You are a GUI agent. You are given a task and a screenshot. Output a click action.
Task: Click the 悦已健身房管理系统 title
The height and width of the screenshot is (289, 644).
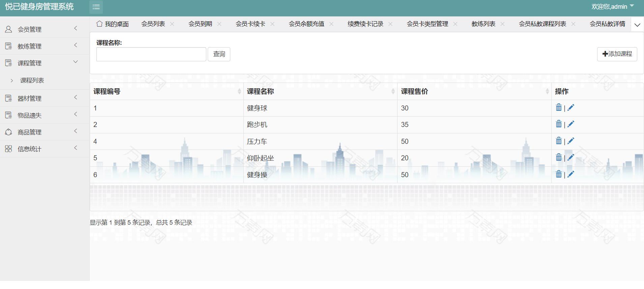point(39,7)
